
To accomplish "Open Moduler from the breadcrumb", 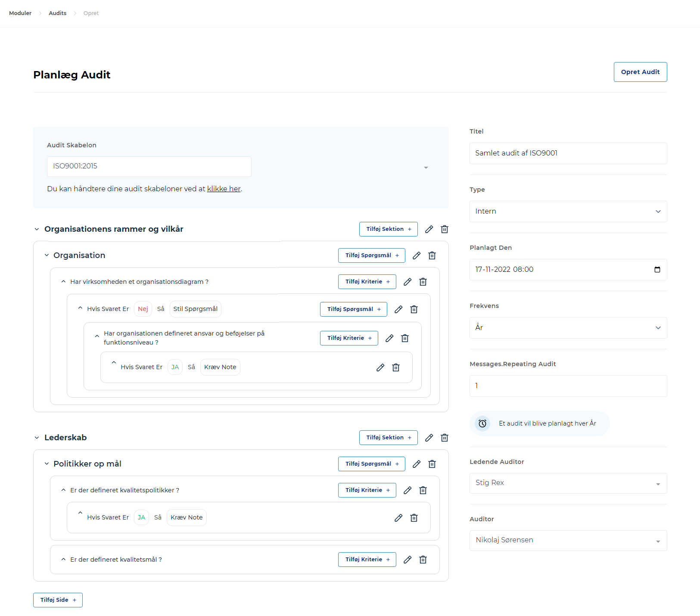I will click(x=20, y=13).
